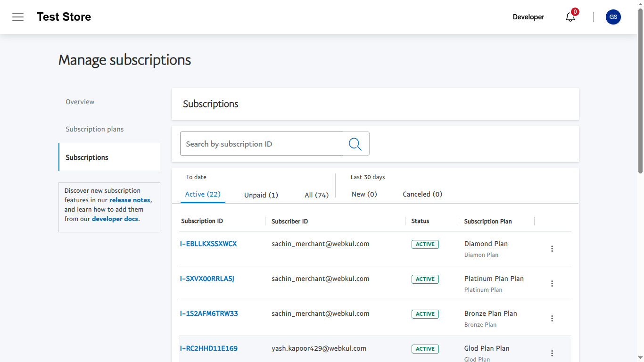Image resolution: width=644 pixels, height=362 pixels.
Task: Switch to the Unpaid tab
Action: coord(261,195)
